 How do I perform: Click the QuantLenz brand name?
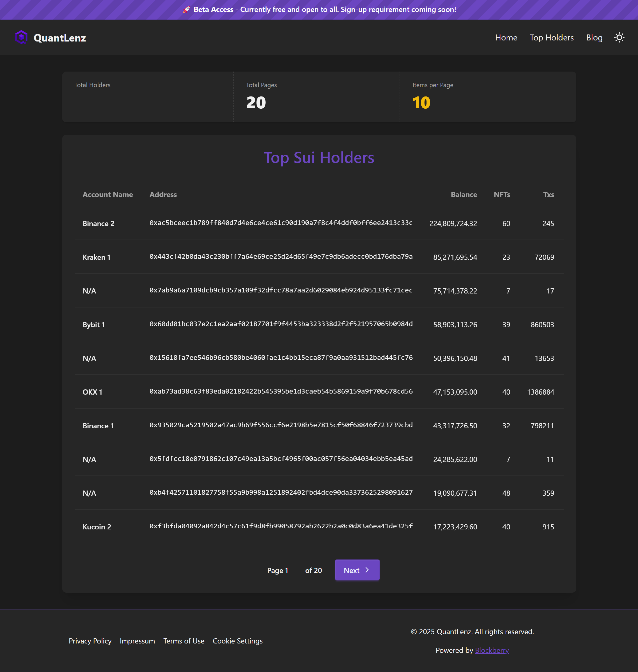coord(60,38)
